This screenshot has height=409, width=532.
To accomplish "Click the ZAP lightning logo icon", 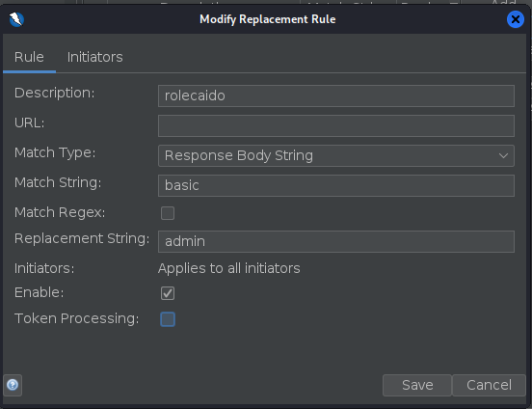I will [16, 19].
